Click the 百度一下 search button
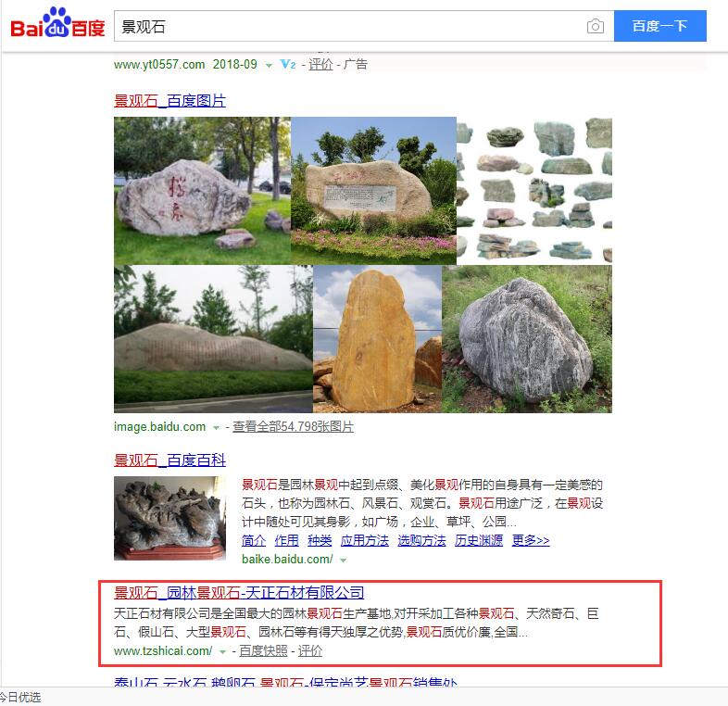728x706 pixels. pos(659,26)
